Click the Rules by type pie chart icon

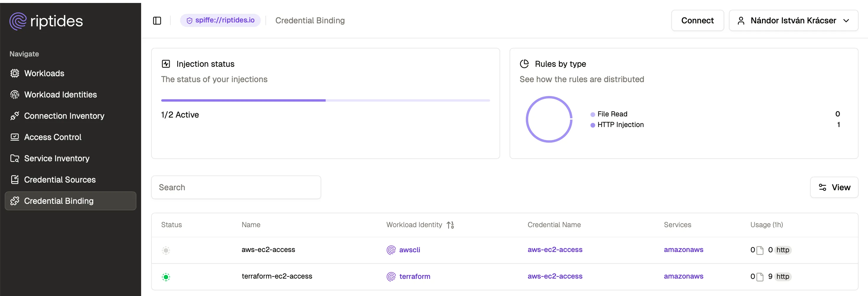525,64
